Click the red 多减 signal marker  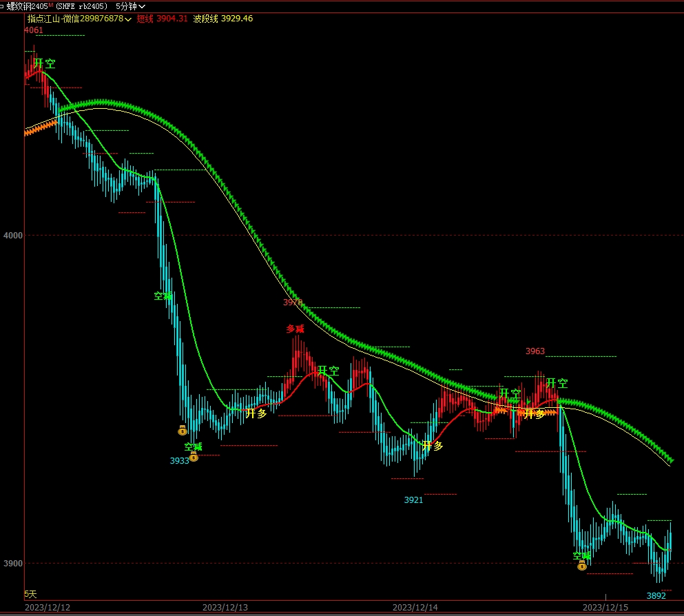[x=295, y=329]
